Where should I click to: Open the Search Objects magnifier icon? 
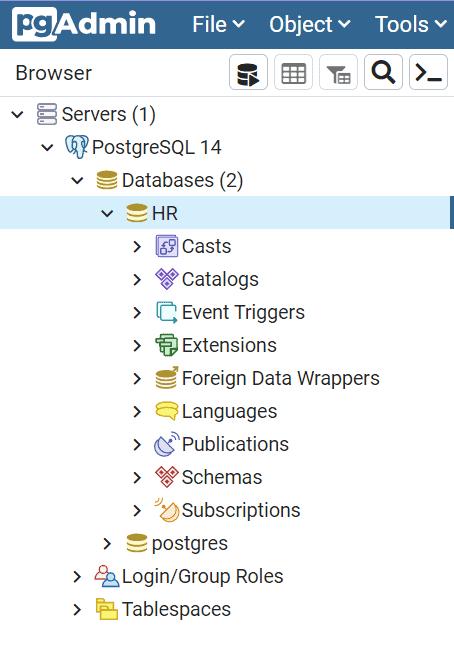click(x=383, y=72)
